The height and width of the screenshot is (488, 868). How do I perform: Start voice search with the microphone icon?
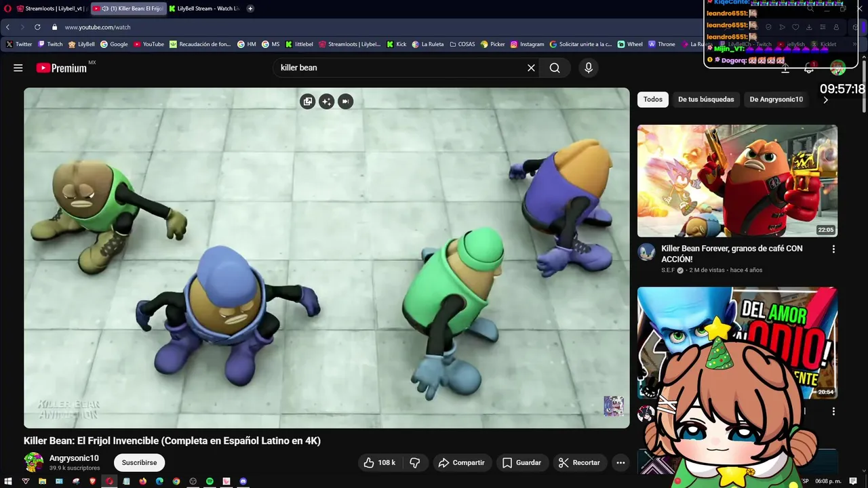tap(589, 68)
